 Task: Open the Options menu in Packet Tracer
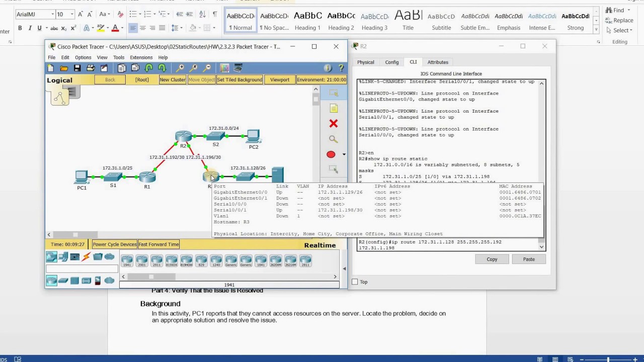83,57
